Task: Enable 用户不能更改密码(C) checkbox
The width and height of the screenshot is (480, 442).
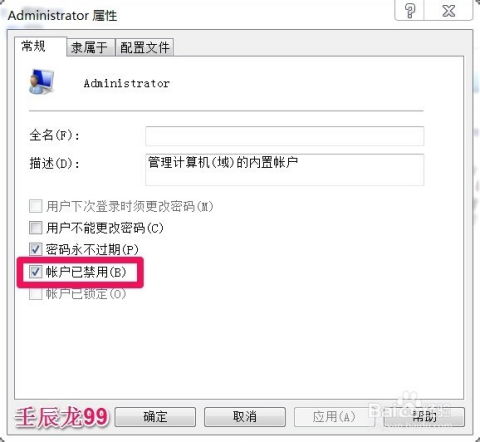Action: 36,228
